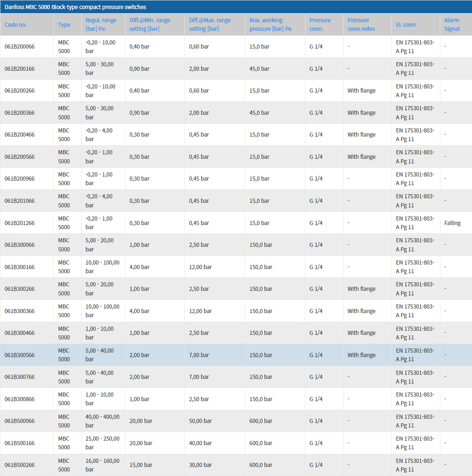The width and height of the screenshot is (472, 476).
Task: Select code number 061B300266
Action: (x=19, y=289)
